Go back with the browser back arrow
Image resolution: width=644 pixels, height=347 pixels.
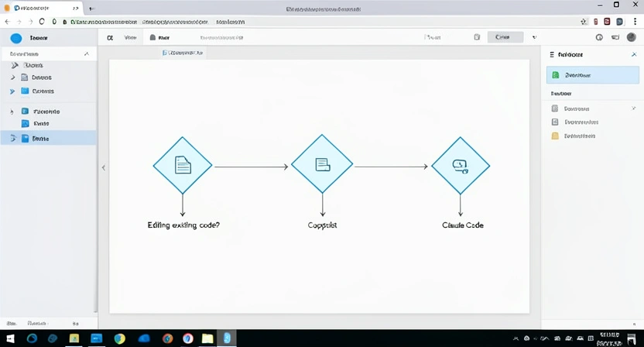[x=8, y=22]
